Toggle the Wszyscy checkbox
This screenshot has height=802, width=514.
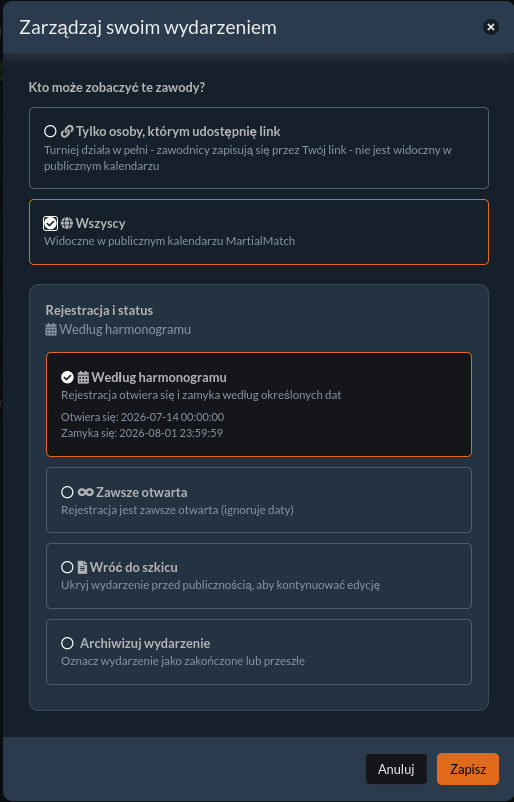pyautogui.click(x=50, y=224)
